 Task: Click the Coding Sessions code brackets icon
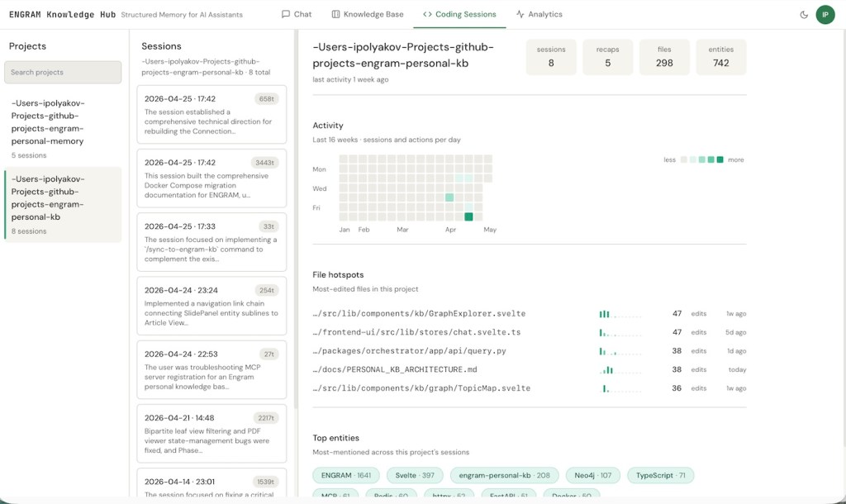point(427,14)
